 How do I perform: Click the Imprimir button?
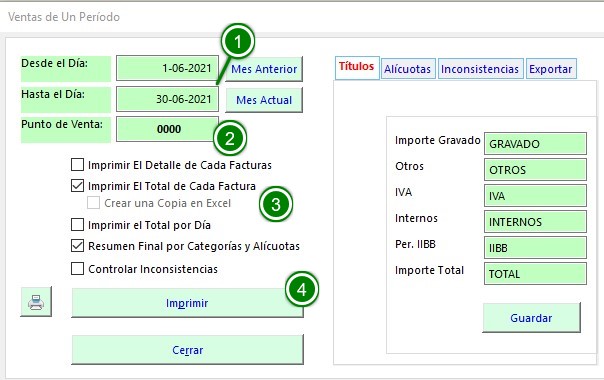tap(187, 303)
